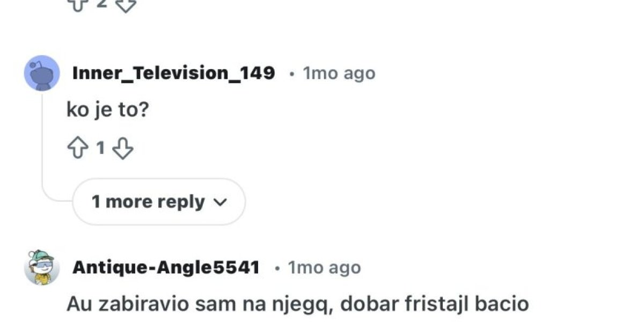Open Inner_Television_149's blue Snoo avatar

[x=42, y=73]
